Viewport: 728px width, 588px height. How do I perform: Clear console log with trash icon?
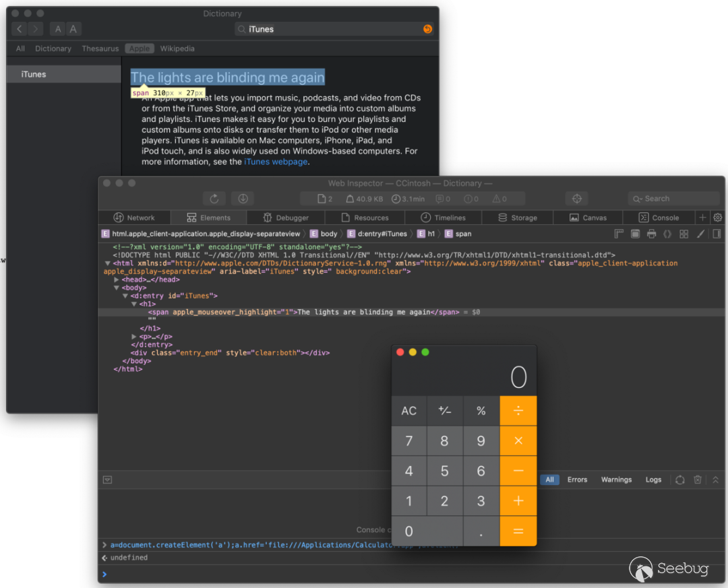[698, 480]
